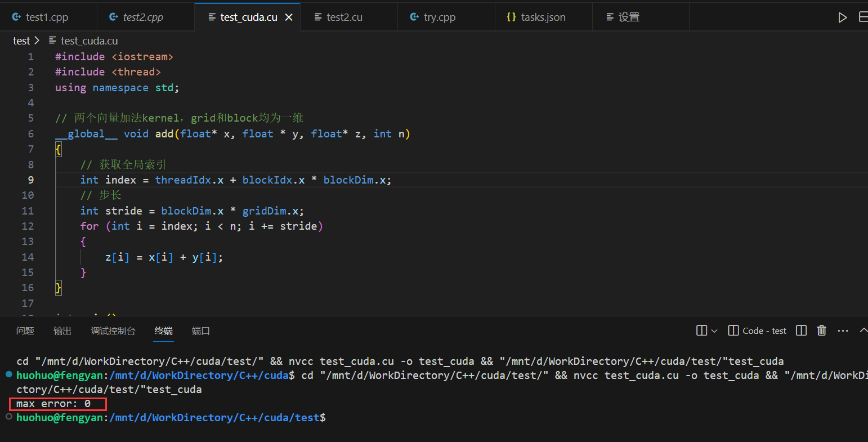Switch to the 调试控制台 panel tab
This screenshot has height=442, width=868.
point(113,331)
